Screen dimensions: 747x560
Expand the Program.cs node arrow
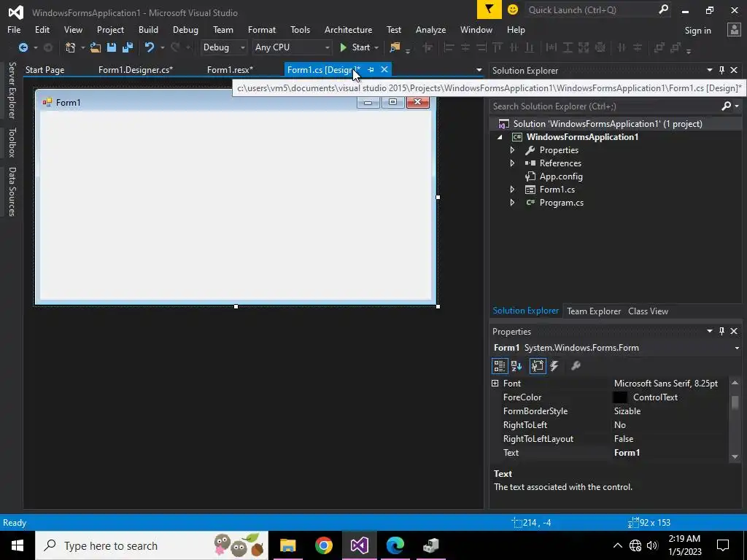click(512, 203)
